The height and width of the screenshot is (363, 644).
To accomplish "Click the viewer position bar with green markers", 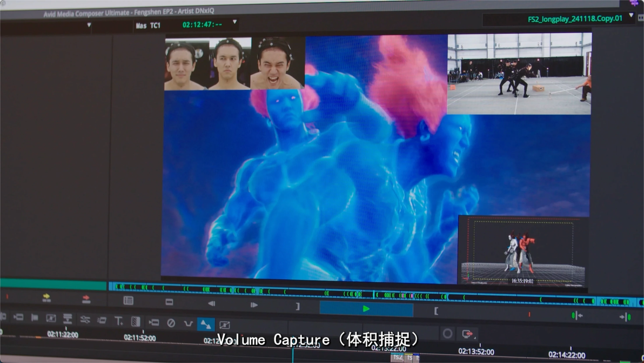I will click(x=375, y=294).
